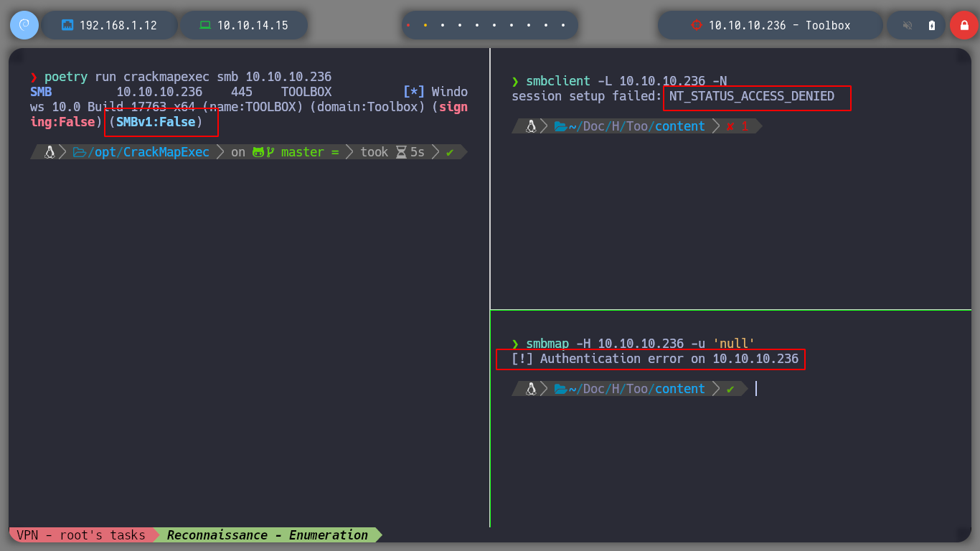Image resolution: width=980 pixels, height=551 pixels.
Task: Click the green checkmark in crackmapexec prompt
Action: coord(450,152)
